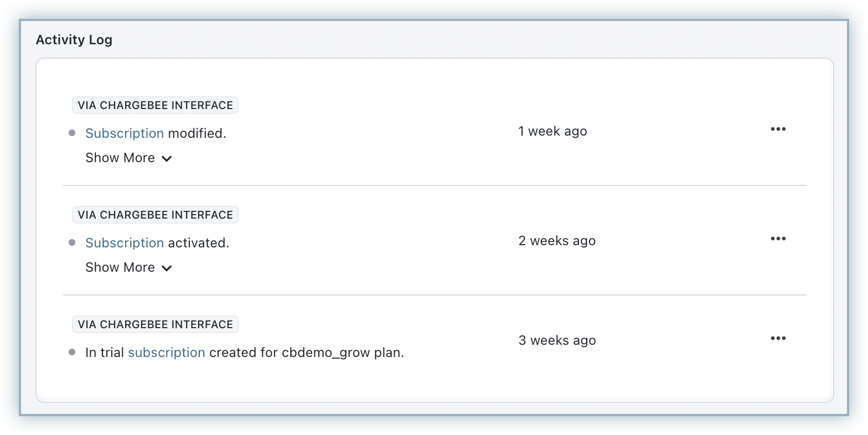The image size is (868, 435).
Task: Click the bullet dot beside In trial subscription
Action: pos(72,353)
